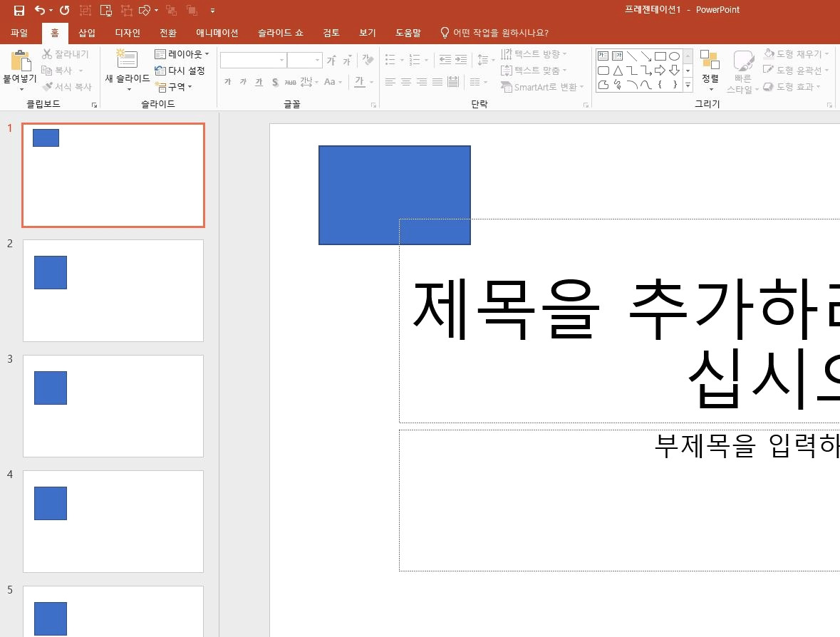The width and height of the screenshot is (840, 637).
Task: Select the right arrow block shape
Action: [x=660, y=70]
